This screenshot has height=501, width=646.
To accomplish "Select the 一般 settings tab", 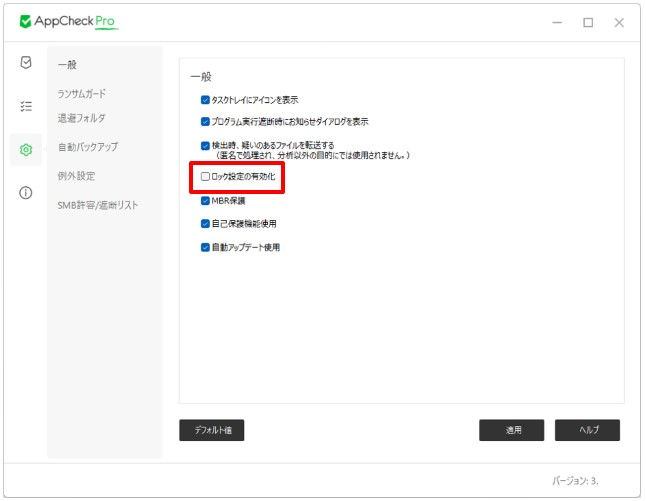I will pos(67,65).
